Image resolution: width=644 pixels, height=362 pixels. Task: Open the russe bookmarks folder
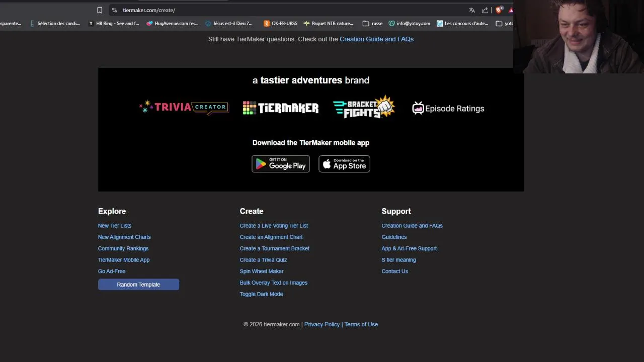(x=373, y=24)
